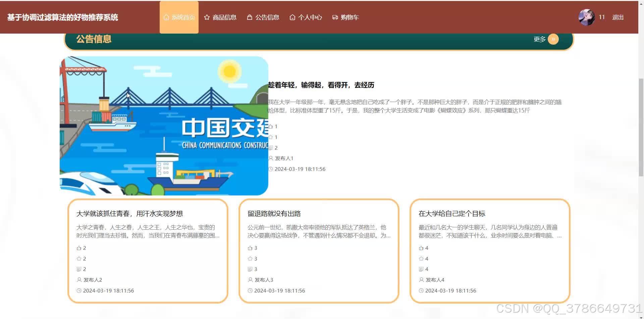Click the user icon beside 发布人4
Image resolution: width=644 pixels, height=319 pixels.
point(421,280)
